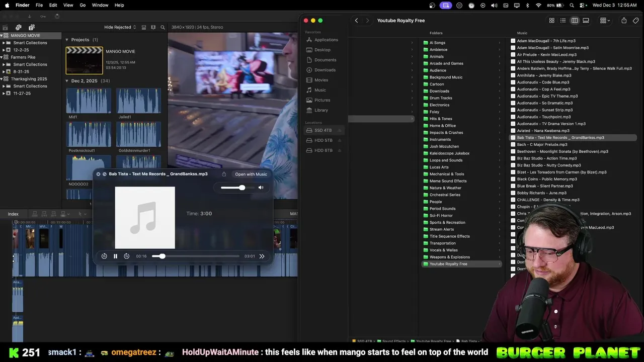Click Finder edit tags icon
Image resolution: width=644 pixels, height=362 pixels.
[635, 21]
